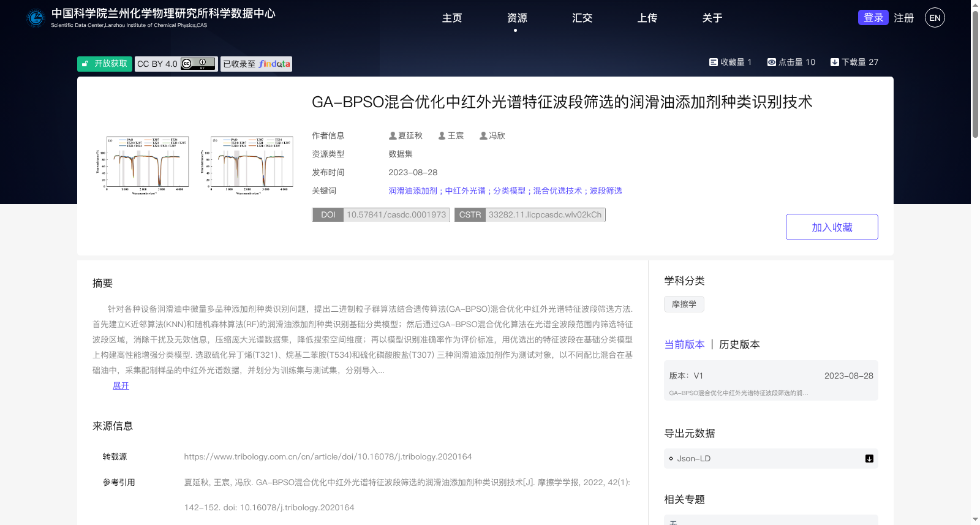Click the keyword 混合优选技术
Image resolution: width=980 pixels, height=525 pixels.
[x=557, y=191]
